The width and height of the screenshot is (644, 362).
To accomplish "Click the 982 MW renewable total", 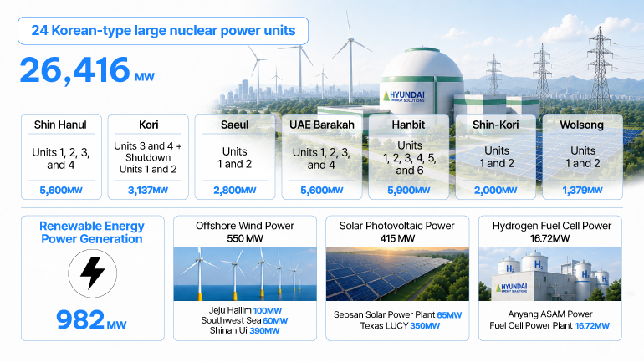I will (91, 320).
